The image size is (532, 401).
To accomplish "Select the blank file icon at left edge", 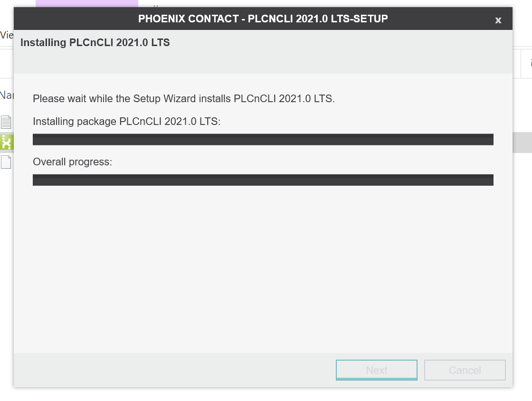I will coord(6,162).
